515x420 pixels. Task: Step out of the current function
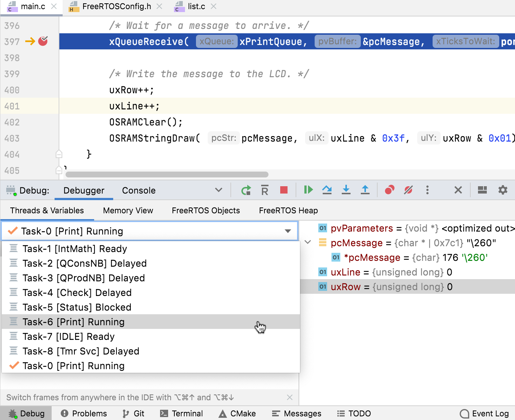pos(365,190)
